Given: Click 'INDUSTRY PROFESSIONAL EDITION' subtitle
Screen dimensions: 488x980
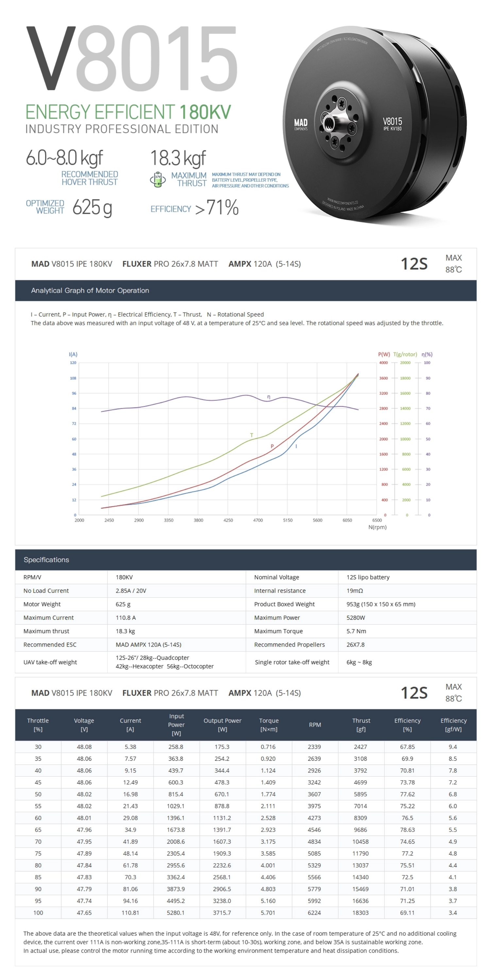Looking at the screenshot, I should point(122,129).
